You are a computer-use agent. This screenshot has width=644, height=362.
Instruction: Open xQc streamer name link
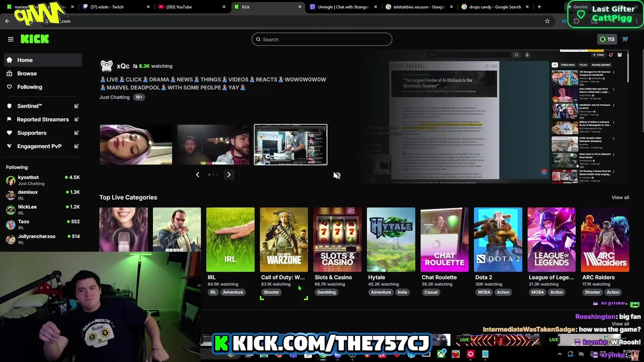point(123,66)
